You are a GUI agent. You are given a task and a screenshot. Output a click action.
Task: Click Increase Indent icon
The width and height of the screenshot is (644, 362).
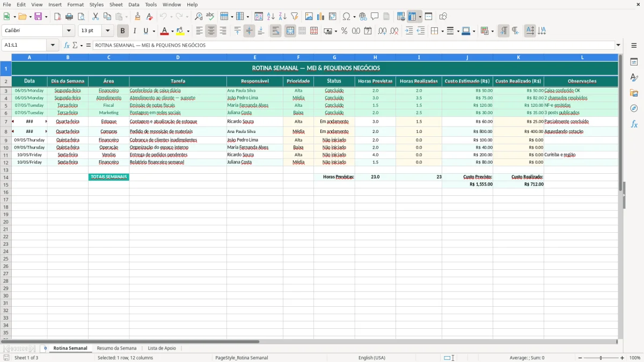point(409,31)
